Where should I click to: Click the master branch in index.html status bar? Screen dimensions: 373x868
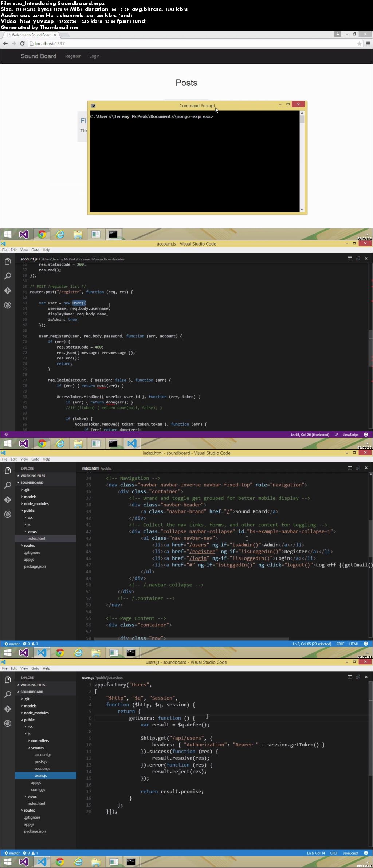tap(12, 644)
